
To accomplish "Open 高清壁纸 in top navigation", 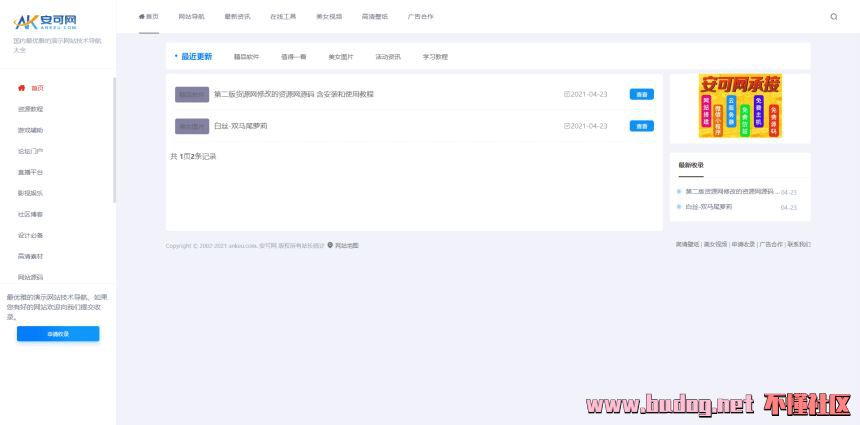I will (375, 16).
